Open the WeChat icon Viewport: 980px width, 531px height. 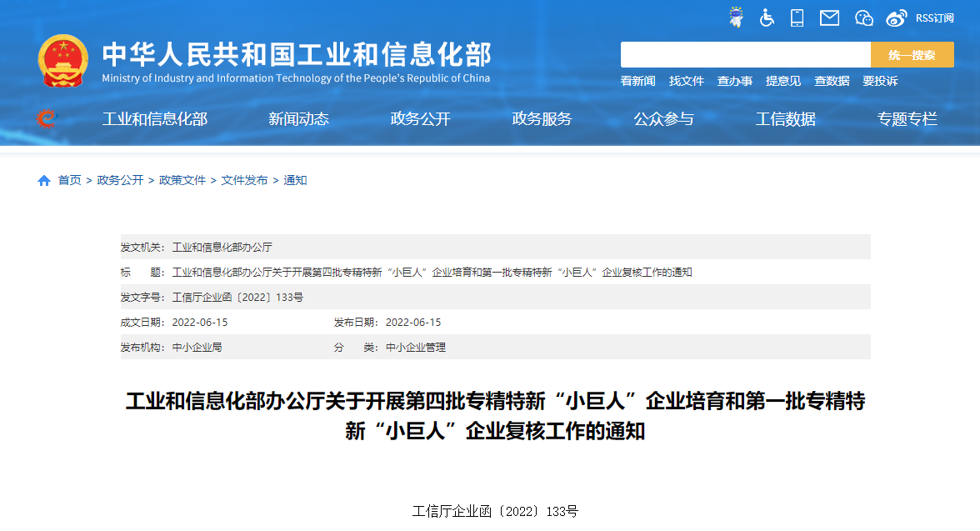(864, 18)
